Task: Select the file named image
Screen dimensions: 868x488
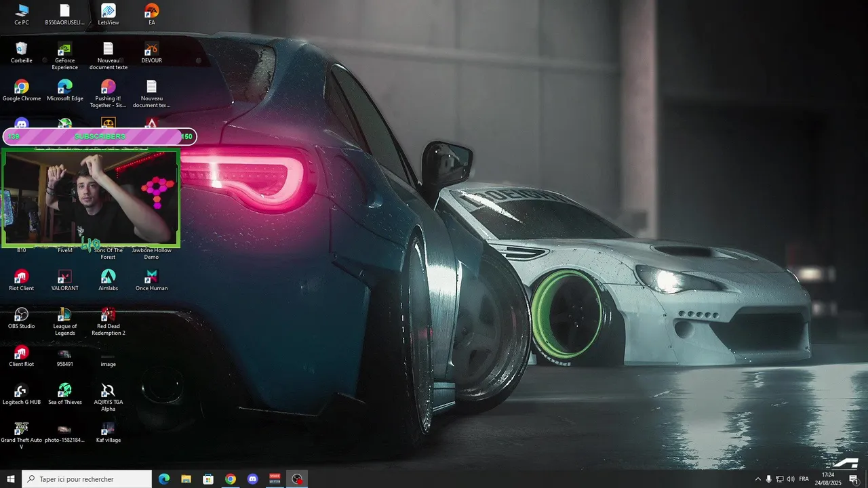Action: coord(108,359)
